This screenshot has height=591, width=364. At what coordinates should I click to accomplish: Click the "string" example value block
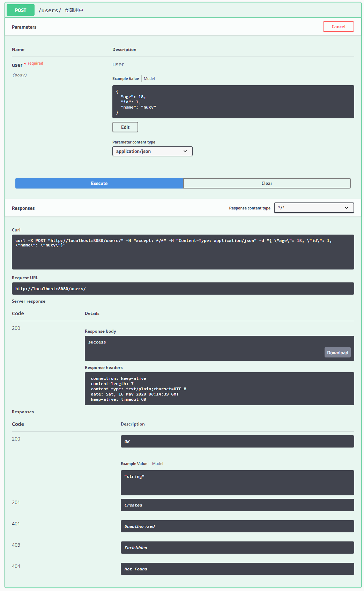237,483
